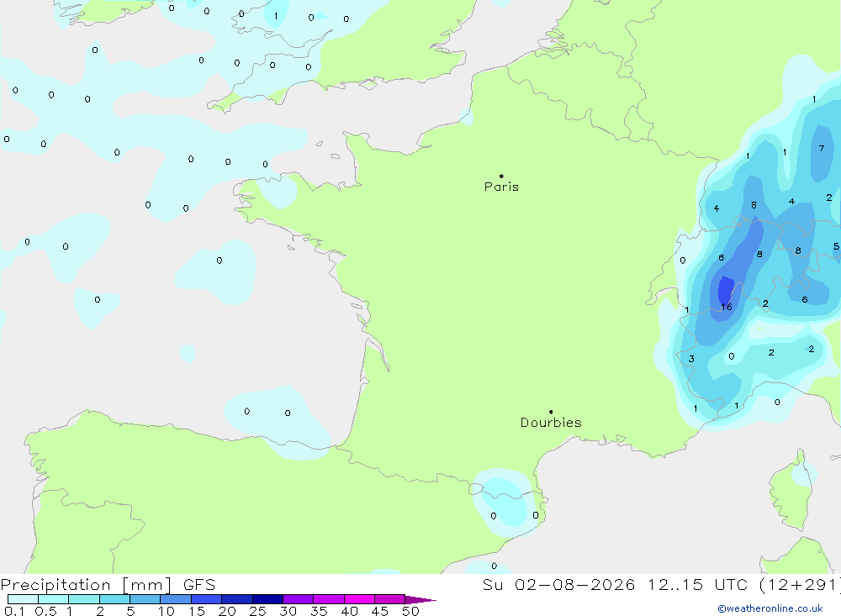Pick the 1–2 mm legend swatch
The height and width of the screenshot is (616, 841).
84,599
